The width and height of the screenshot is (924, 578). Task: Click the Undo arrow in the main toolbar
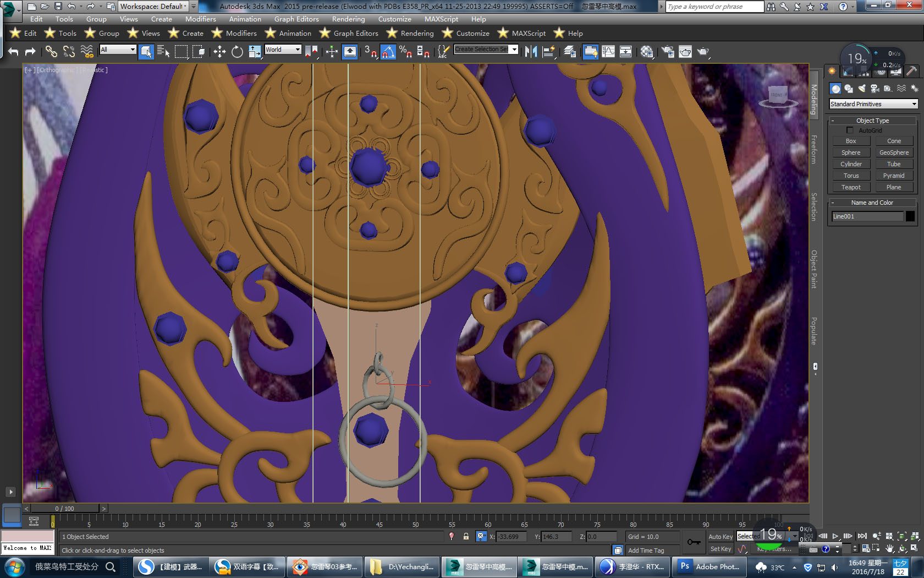(x=14, y=52)
